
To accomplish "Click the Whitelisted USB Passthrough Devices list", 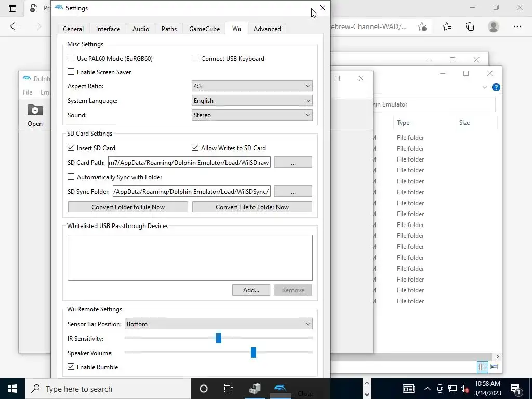I will click(190, 258).
